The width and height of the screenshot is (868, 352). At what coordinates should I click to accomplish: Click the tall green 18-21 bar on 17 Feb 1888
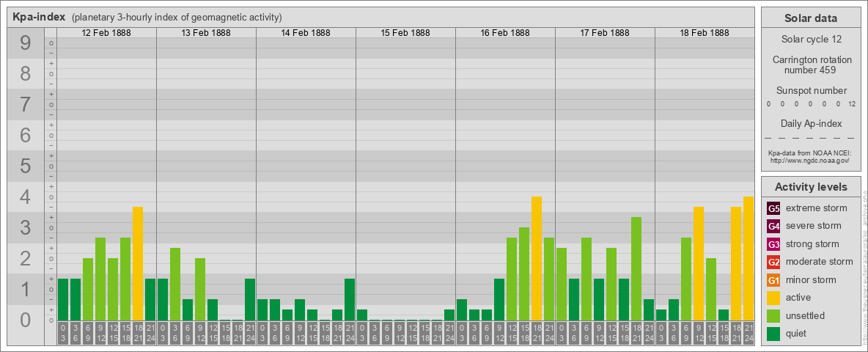[636, 268]
